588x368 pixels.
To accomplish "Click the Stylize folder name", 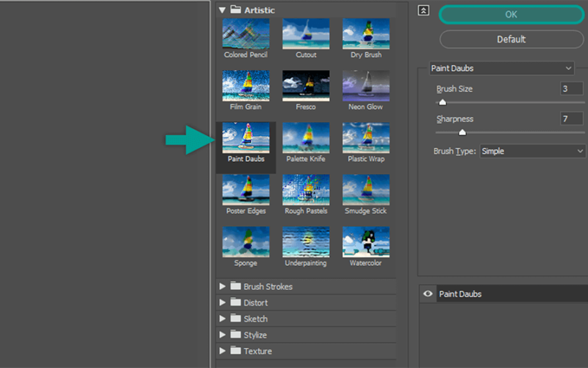I will click(255, 335).
